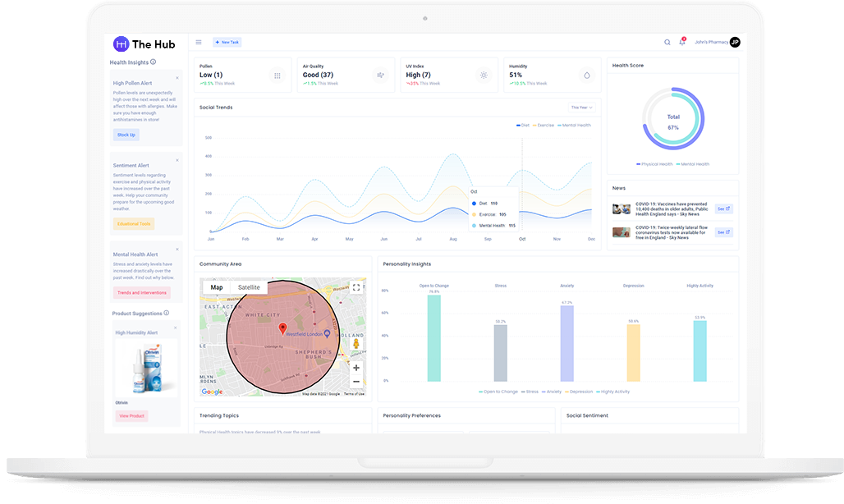Toggle Diet series in Social Trends legend

point(523,126)
